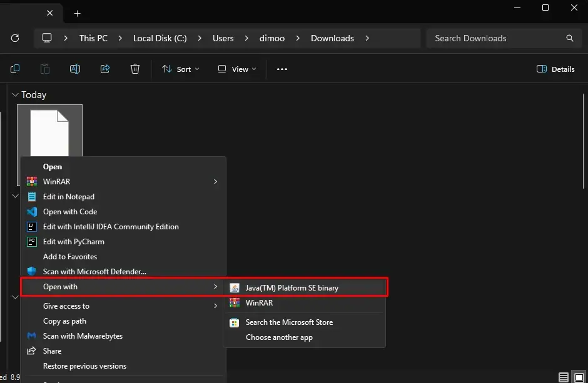
Task: Click the search magnifier in Search Downloads box
Action: pyautogui.click(x=569, y=38)
